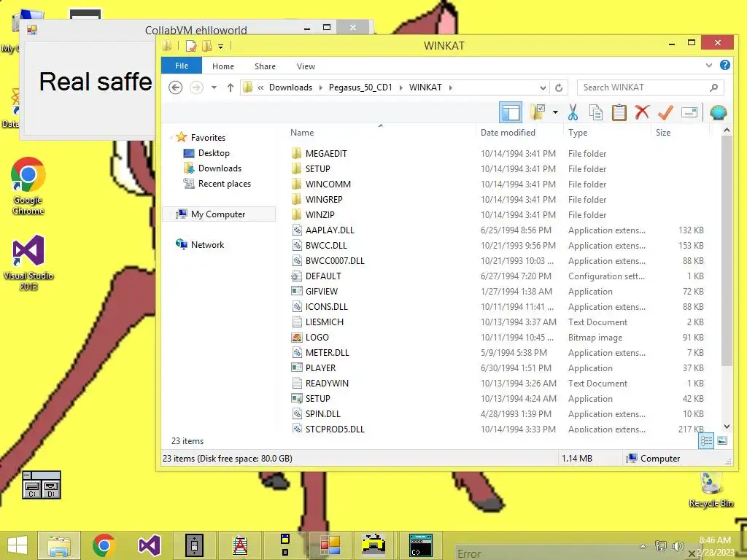The width and height of the screenshot is (747, 560).
Task: Collapse the Favorites tree node
Action: tap(171, 138)
